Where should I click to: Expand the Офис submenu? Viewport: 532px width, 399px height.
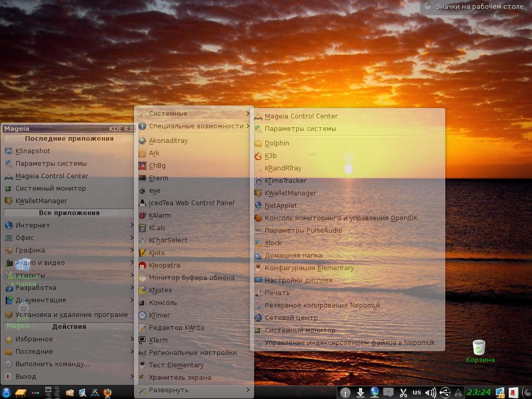click(x=68, y=238)
